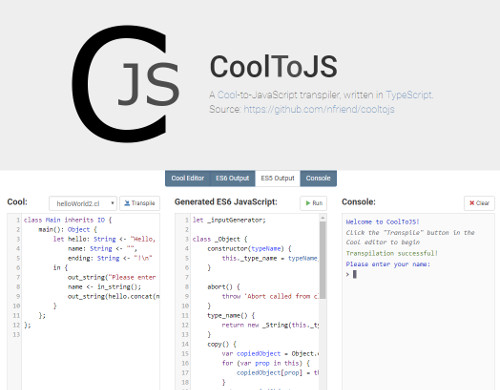Click the 'abort() {' code line
Viewport: 500px width, 390px height.
point(224,287)
